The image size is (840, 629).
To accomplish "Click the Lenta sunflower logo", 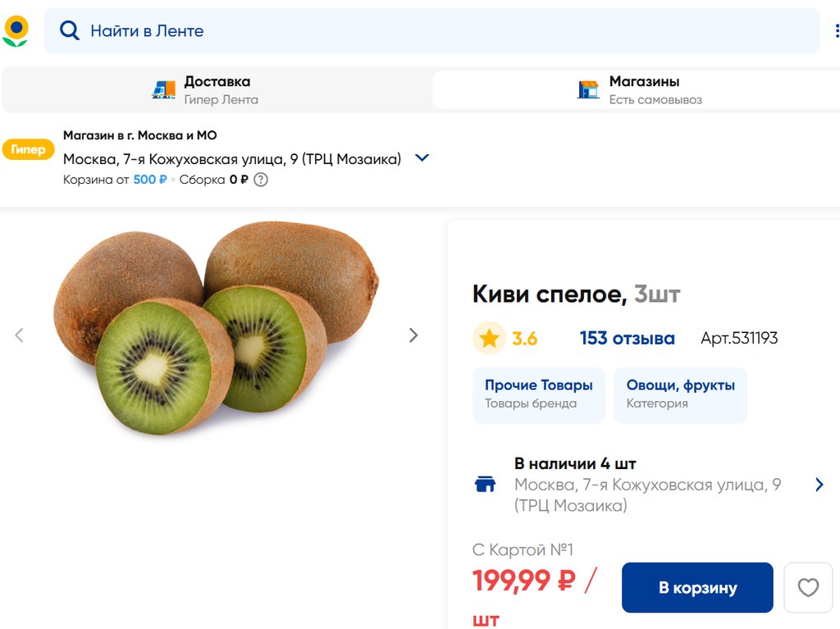I will (x=16, y=31).
